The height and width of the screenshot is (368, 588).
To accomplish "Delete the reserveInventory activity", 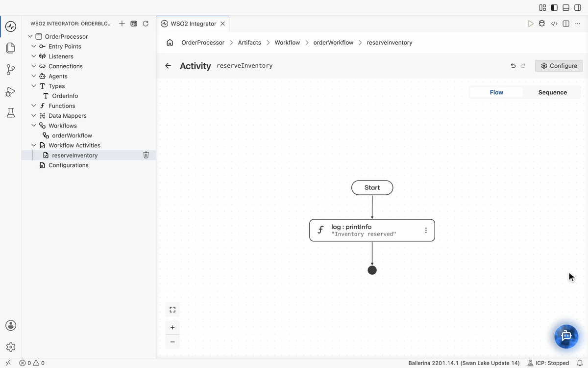I will point(146,155).
